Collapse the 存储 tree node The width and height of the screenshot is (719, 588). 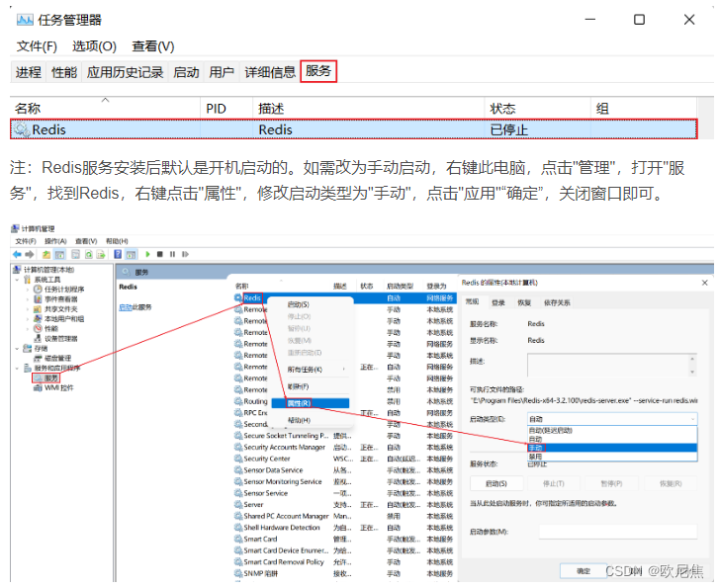pyautogui.click(x=17, y=349)
